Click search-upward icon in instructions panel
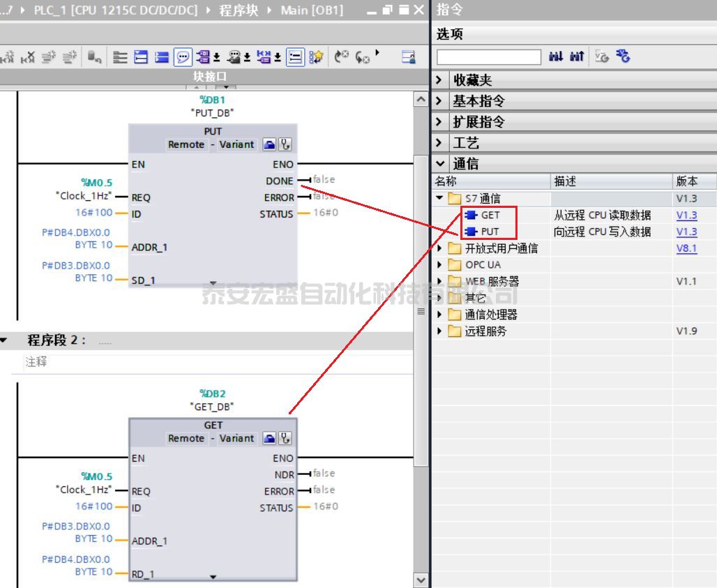Image resolution: width=717 pixels, height=588 pixels. coord(576,57)
